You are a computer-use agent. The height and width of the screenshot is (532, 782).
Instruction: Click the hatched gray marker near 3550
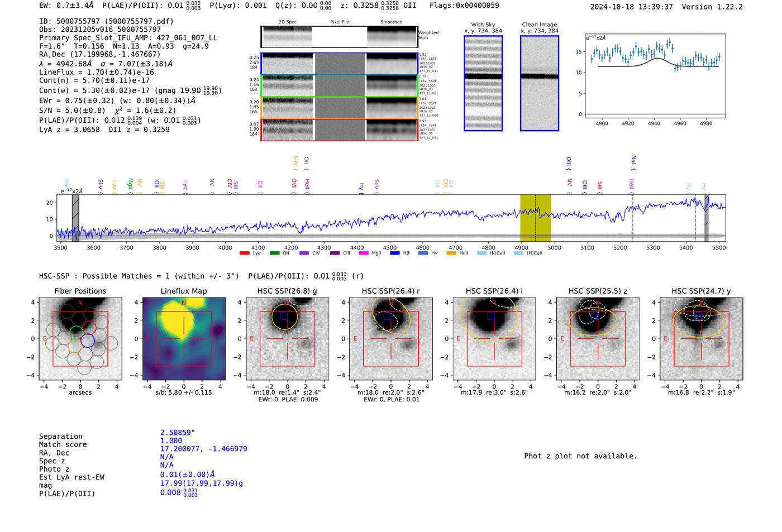(x=75, y=218)
